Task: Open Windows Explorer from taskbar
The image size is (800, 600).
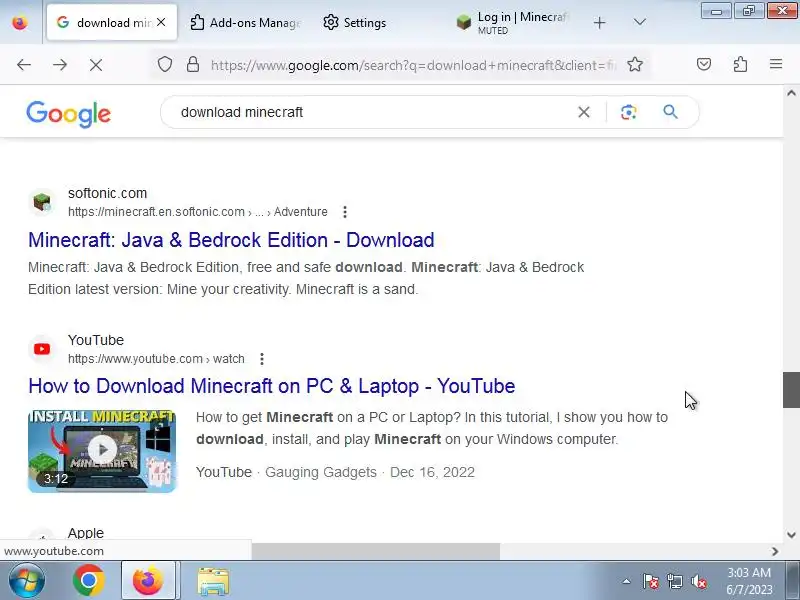Action: pyautogui.click(x=213, y=581)
